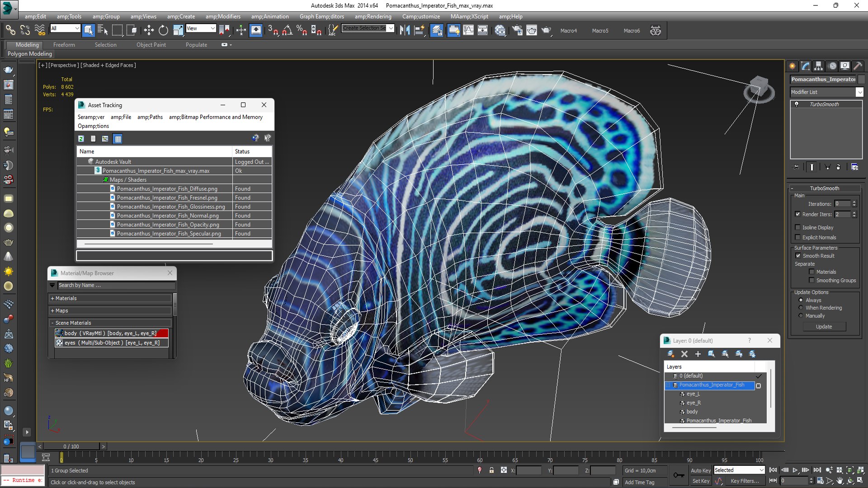Image resolution: width=868 pixels, height=488 pixels.
Task: Click body VRayMtl material red swatch entry
Action: click(x=111, y=333)
